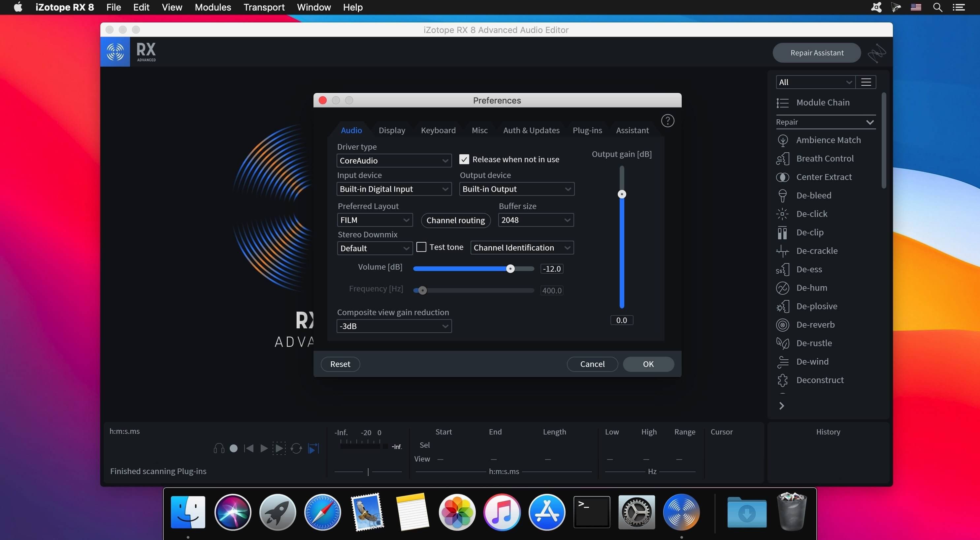
Task: Click the play button in transport
Action: (x=264, y=448)
